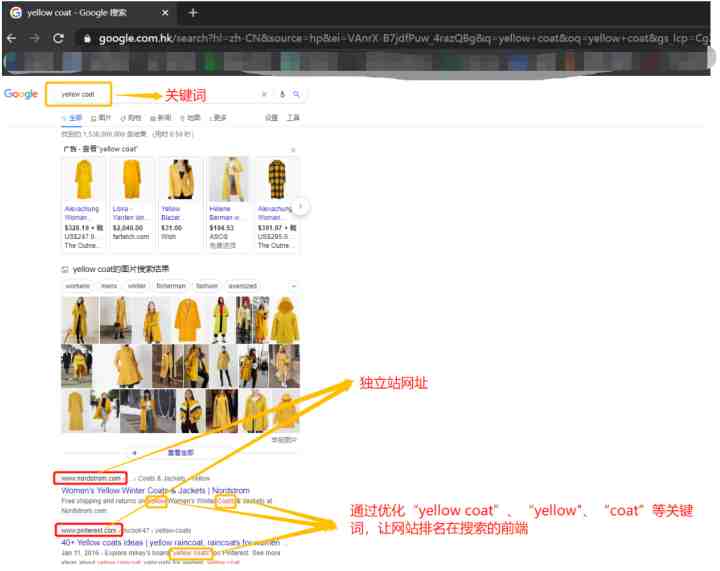Close the 'yellow coat - Google' tab
The height and width of the screenshot is (571, 720).
pos(165,13)
